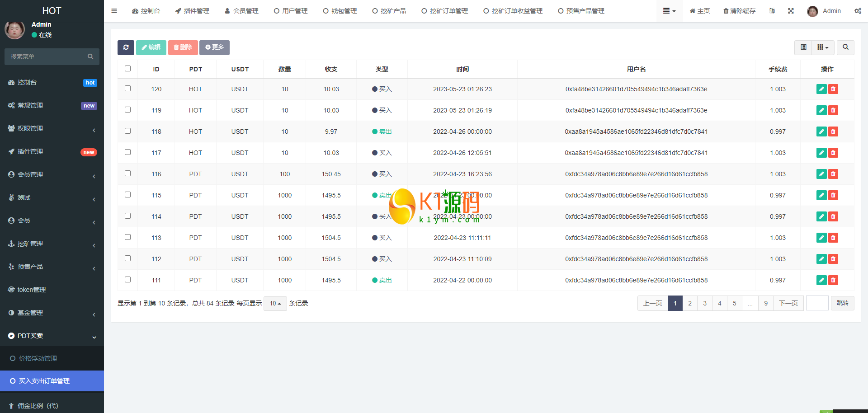Go to page 3 in pagination
This screenshot has height=413, width=868.
[704, 303]
